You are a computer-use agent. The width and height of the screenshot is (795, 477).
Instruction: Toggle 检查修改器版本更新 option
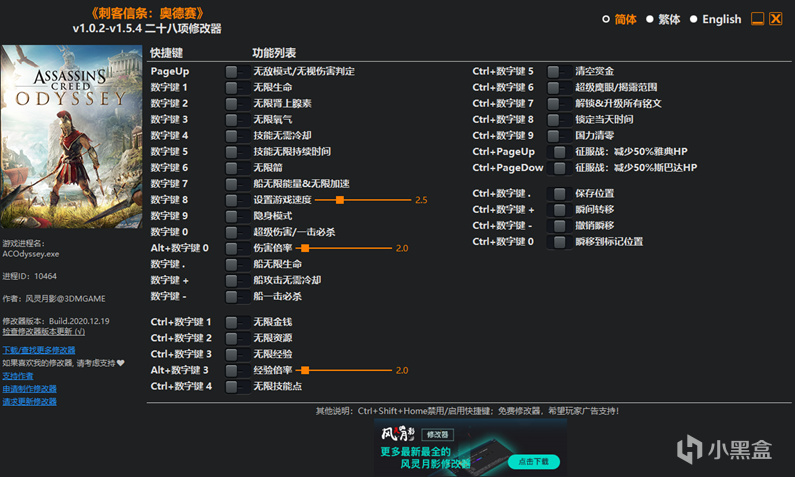pos(44,332)
